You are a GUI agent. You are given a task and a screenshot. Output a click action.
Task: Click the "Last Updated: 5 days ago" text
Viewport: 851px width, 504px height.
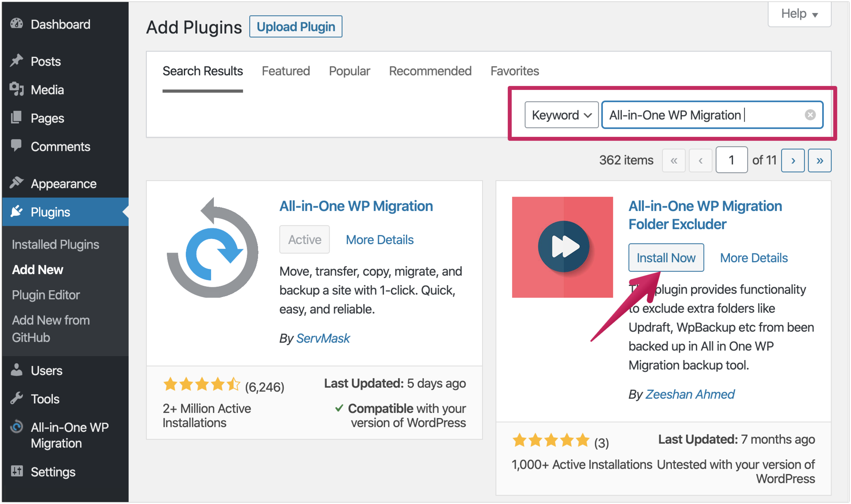[395, 384]
